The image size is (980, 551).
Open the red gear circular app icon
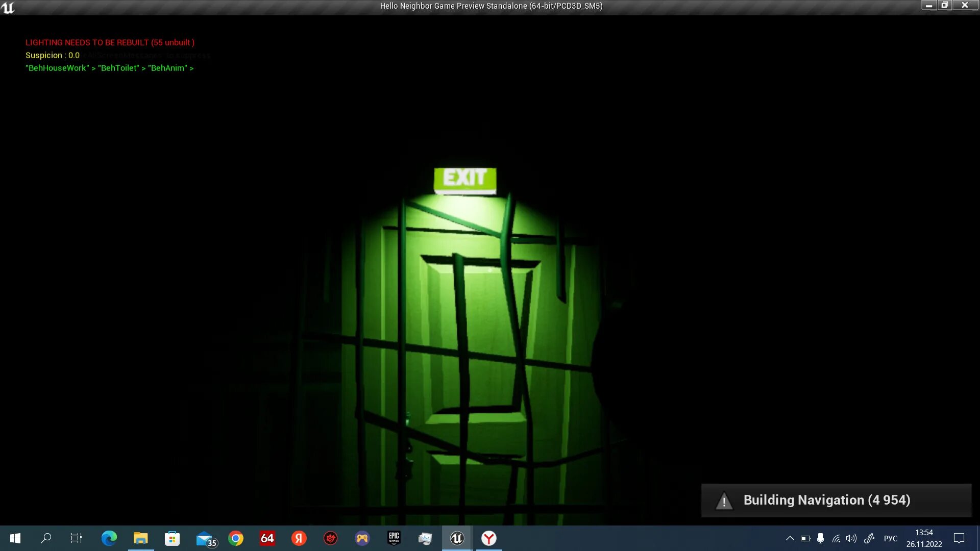click(x=331, y=538)
